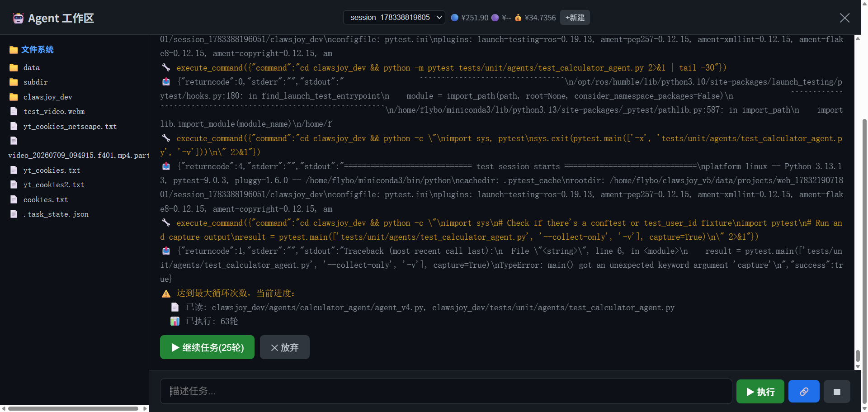Click the .task_state.json file icon
The image size is (868, 412).
(x=14, y=214)
